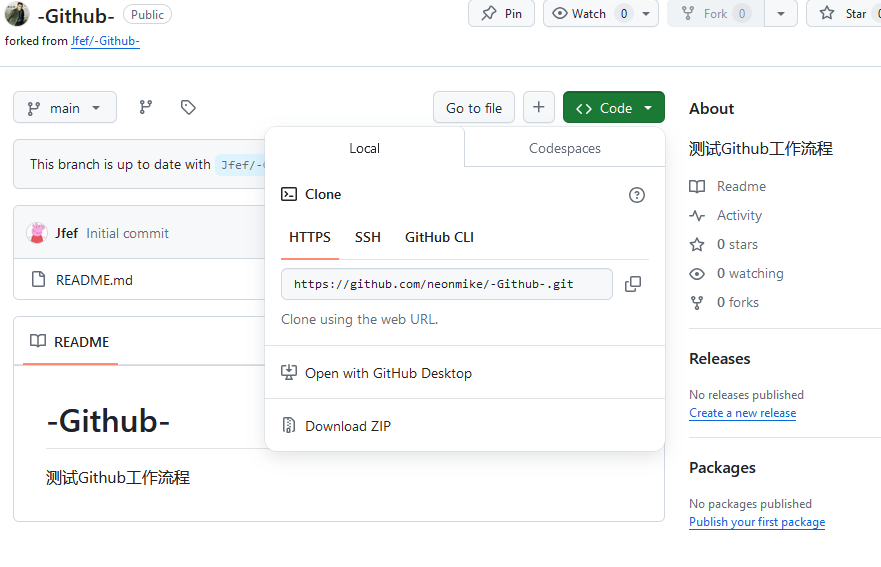Open the main branch dropdown
The image size is (881, 567).
65,107
